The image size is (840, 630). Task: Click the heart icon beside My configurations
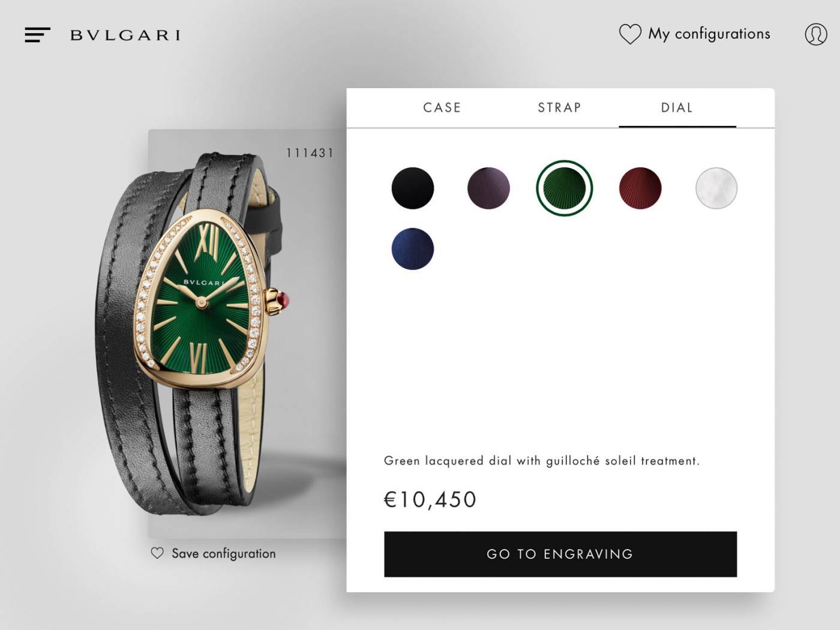tap(630, 34)
